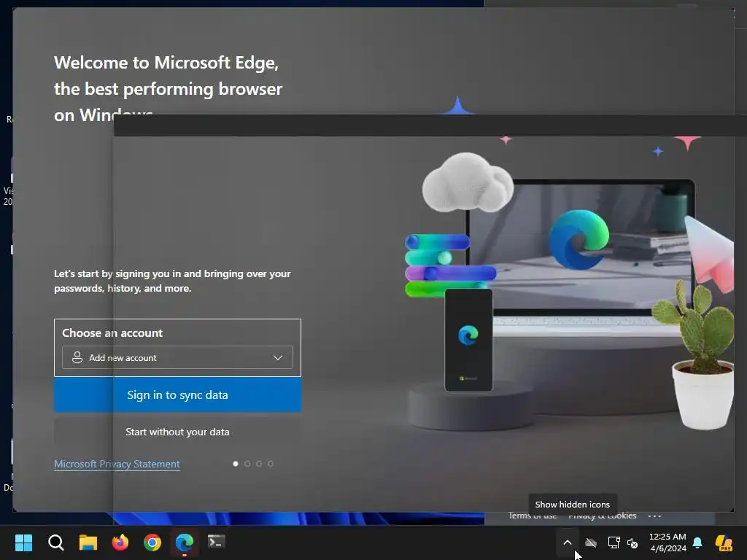Open the Microsoft Privacy Statement link
This screenshot has height=560, width=747.
click(117, 464)
